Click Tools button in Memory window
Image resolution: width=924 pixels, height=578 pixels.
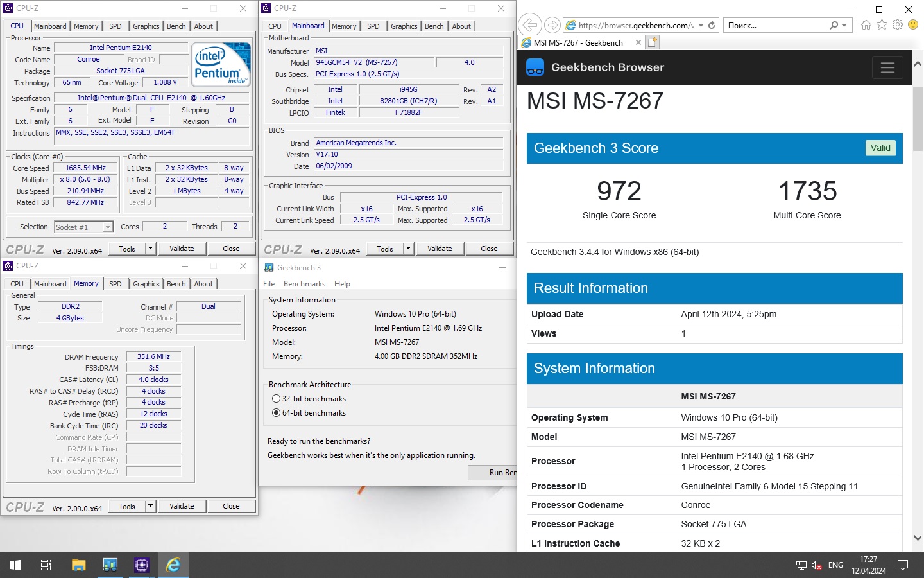pyautogui.click(x=127, y=506)
